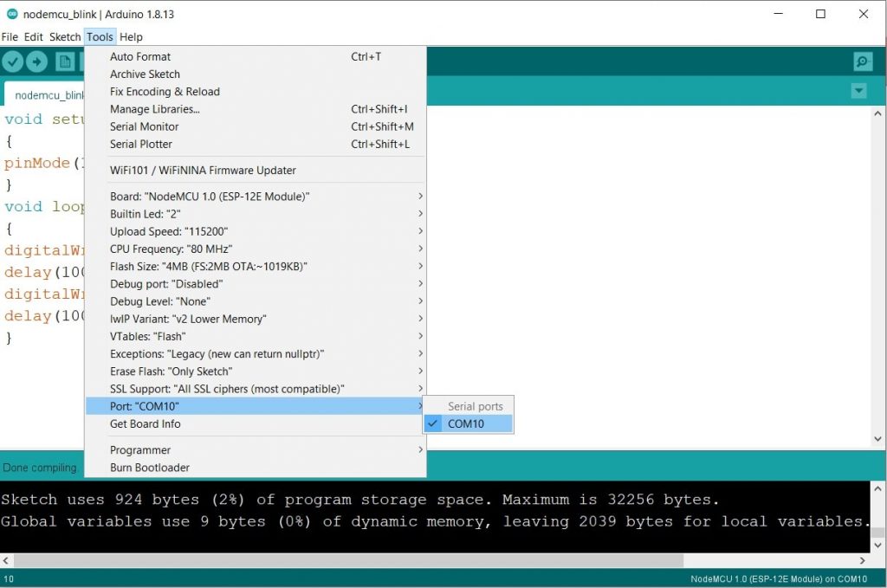This screenshot has height=588, width=887.
Task: Open Manage Libraries from the menu
Action: 256,109
